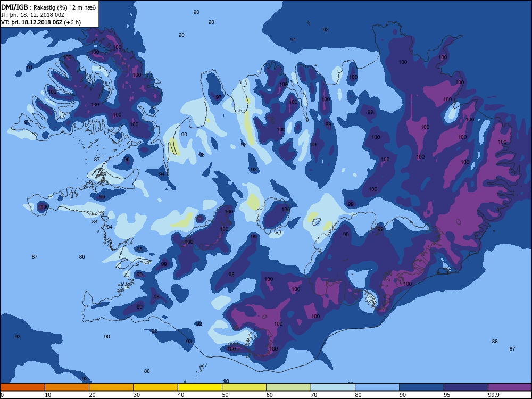This screenshot has width=532, height=399.
Task: Click the 'DMI/IGB : Rakastig (%)' title line
Action: pos(49,7)
